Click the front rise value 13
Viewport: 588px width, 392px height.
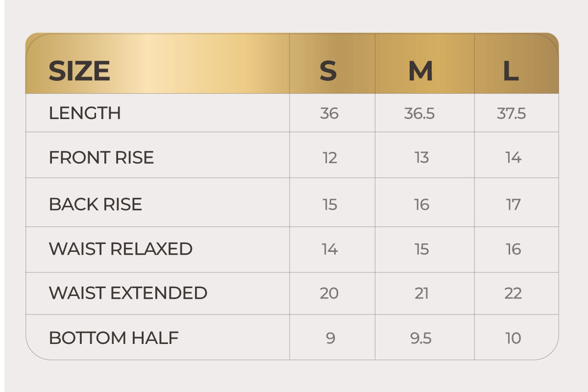(421, 158)
